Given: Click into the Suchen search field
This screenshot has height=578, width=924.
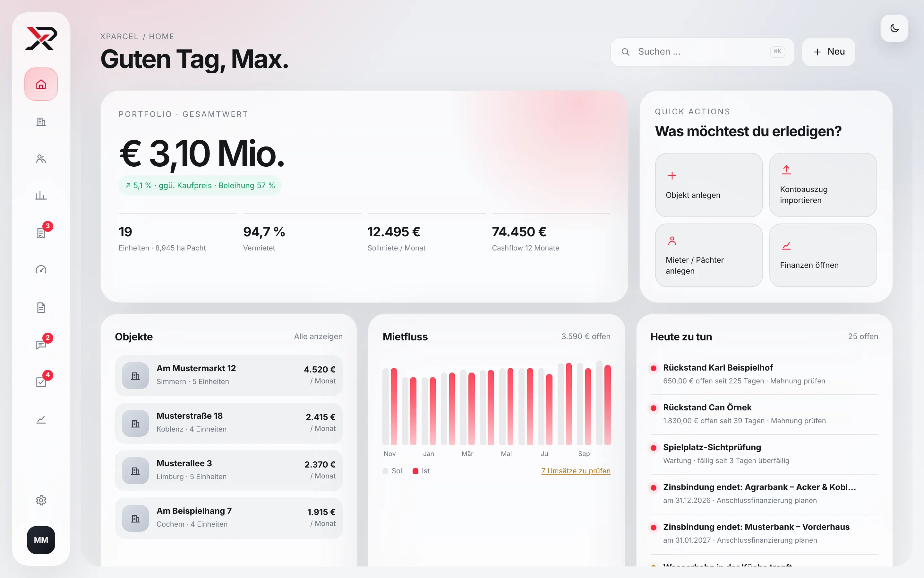Looking at the screenshot, I should tap(702, 52).
